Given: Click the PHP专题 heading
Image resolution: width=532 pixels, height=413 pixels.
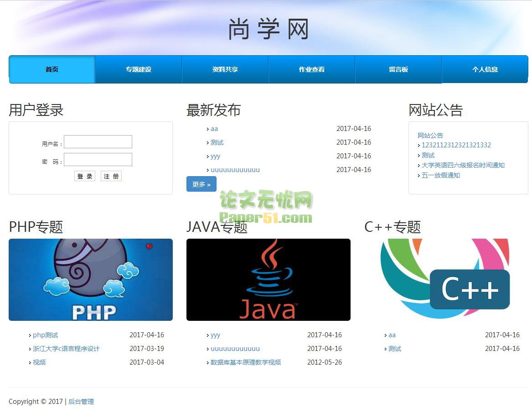Looking at the screenshot, I should pos(36,226).
